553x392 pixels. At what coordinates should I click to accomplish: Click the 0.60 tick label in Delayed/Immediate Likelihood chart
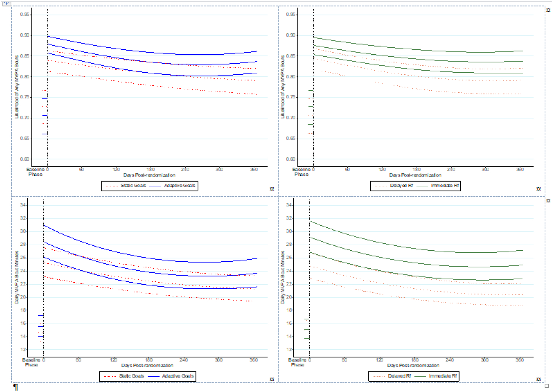[291, 159]
